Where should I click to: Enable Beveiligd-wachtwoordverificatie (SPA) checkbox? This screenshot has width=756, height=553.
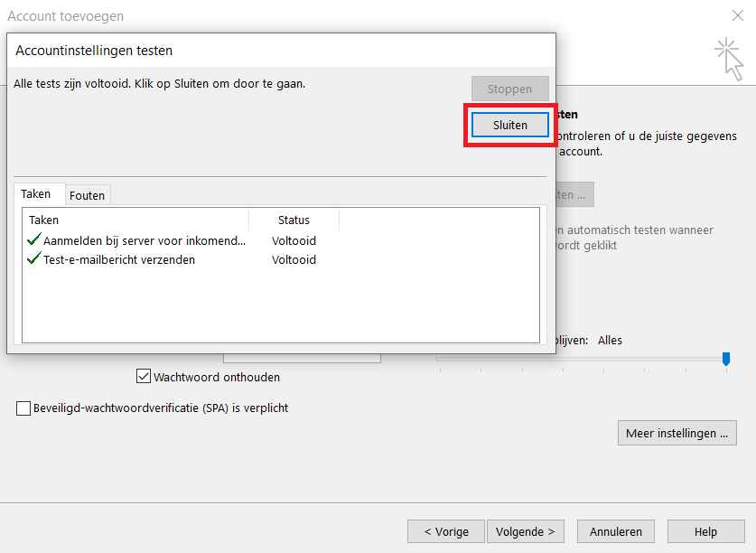click(x=23, y=408)
